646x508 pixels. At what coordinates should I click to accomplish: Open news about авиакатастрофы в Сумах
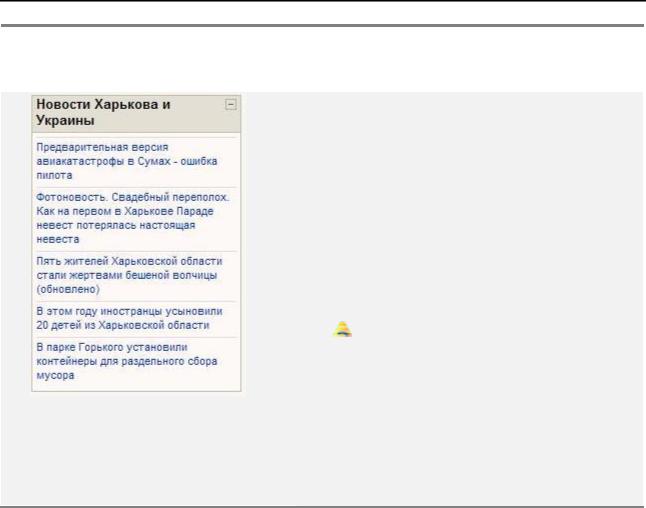(126, 161)
